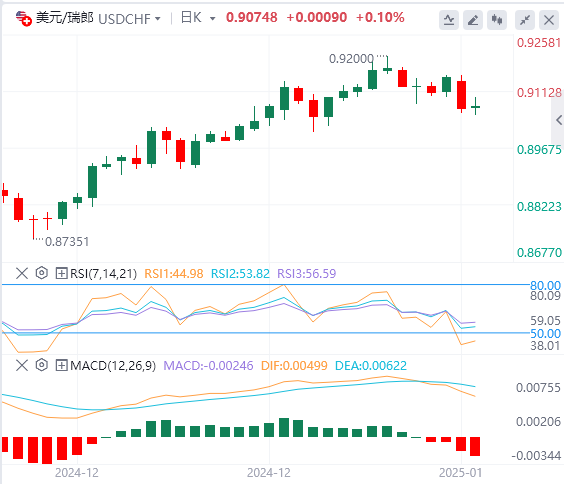Select the last red MACD histogram bar

pos(475,447)
